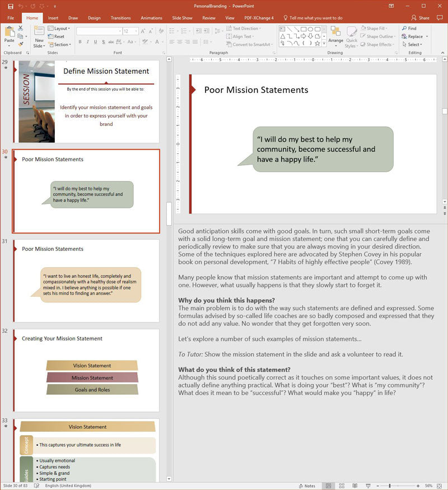Click the zoom slider
Viewport: 448px width, 490px height.
(390, 486)
